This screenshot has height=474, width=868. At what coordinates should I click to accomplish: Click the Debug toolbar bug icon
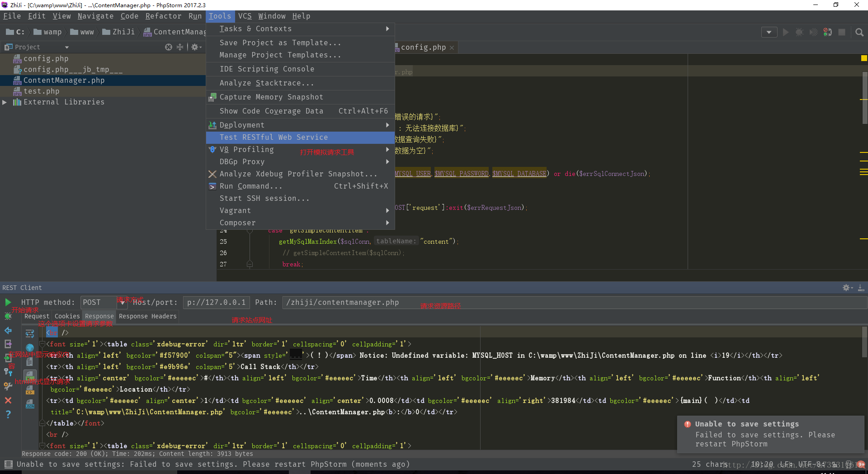pos(799,33)
